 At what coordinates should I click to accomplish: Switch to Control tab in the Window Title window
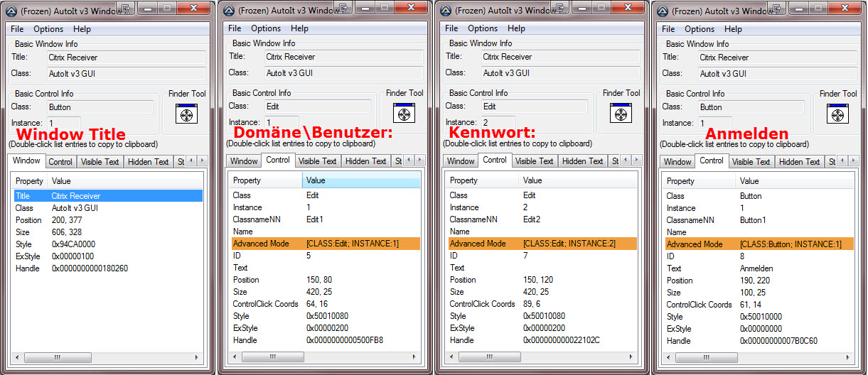pyautogui.click(x=60, y=162)
